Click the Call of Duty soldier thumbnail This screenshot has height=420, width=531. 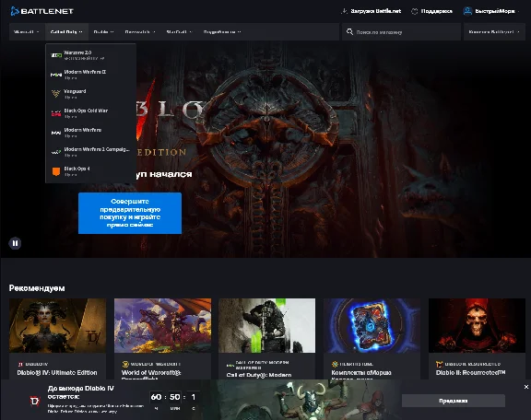(266, 325)
